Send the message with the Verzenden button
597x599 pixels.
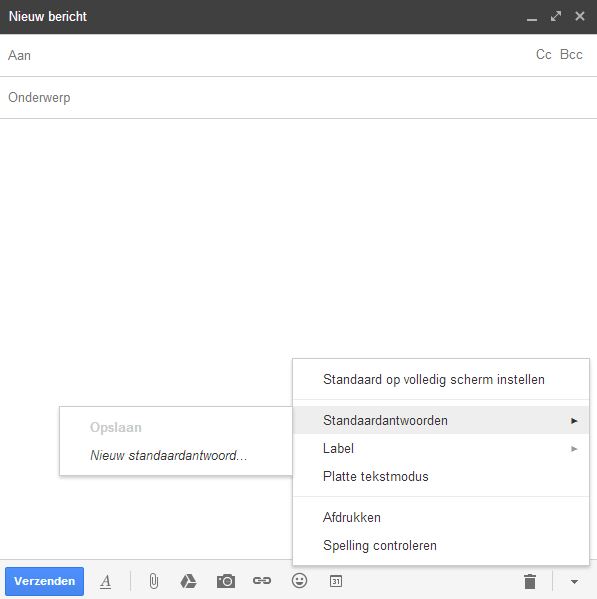coord(44,581)
